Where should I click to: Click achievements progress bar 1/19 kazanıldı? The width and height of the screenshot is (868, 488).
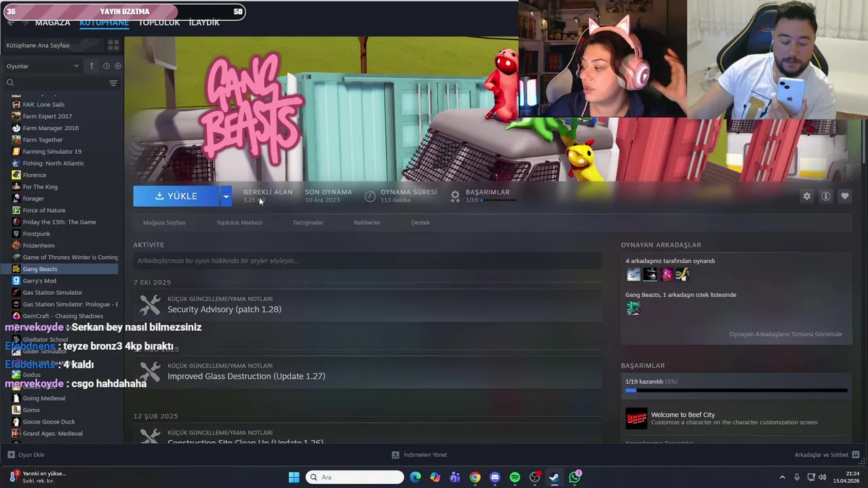(x=736, y=390)
